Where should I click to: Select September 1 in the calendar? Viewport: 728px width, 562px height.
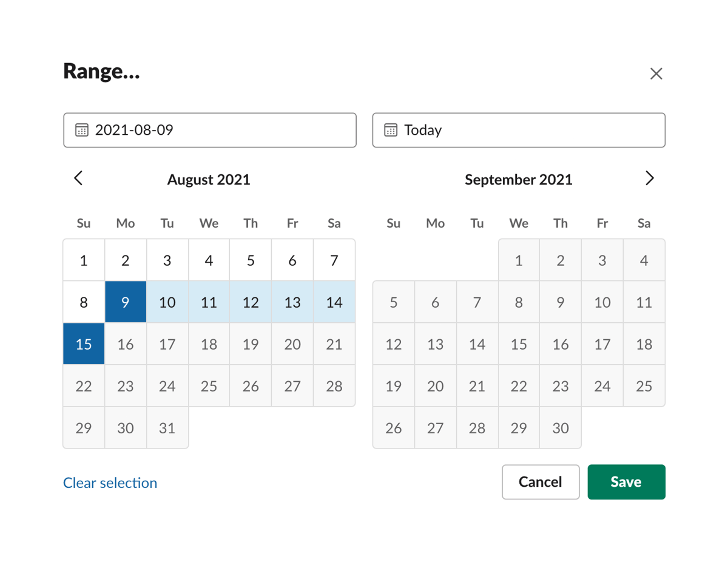pyautogui.click(x=519, y=260)
